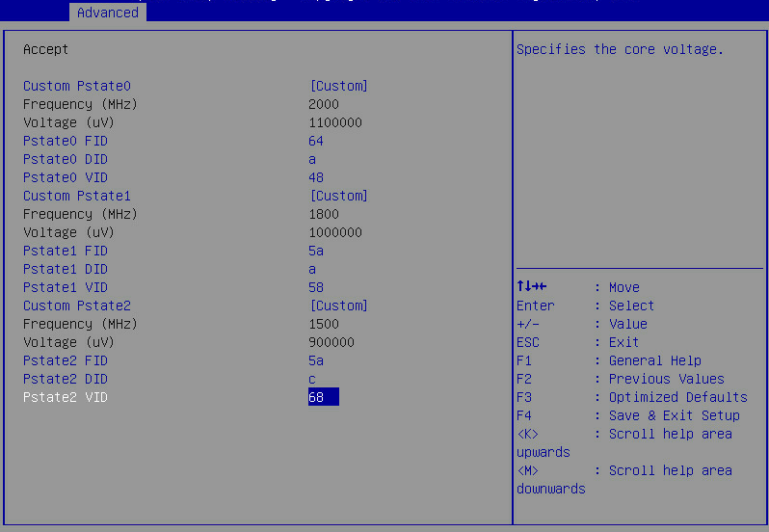Viewport: 769px width, 532px height.
Task: Click the Pstate2 frequency value 1500
Action: click(324, 324)
